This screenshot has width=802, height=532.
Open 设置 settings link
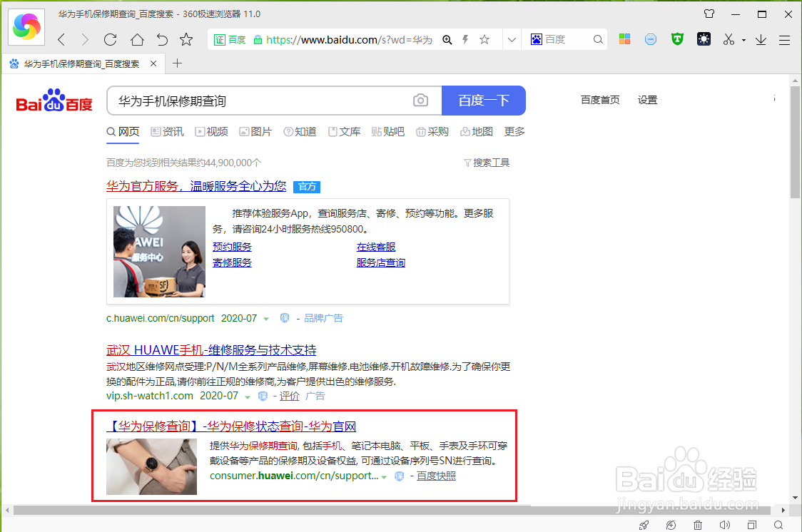click(x=648, y=100)
